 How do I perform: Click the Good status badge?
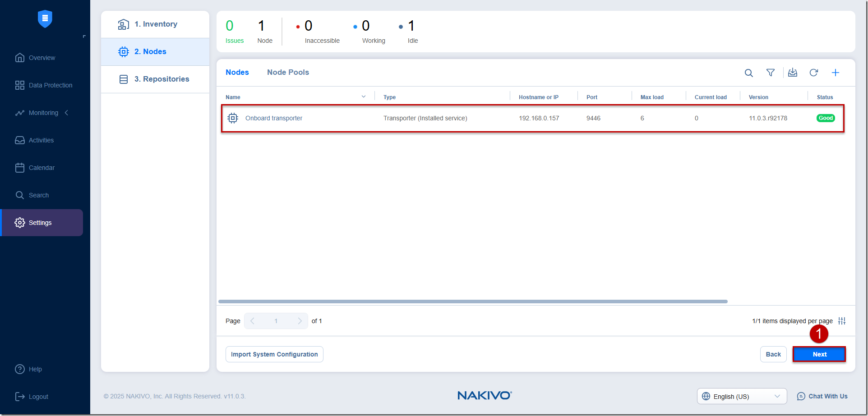point(826,118)
